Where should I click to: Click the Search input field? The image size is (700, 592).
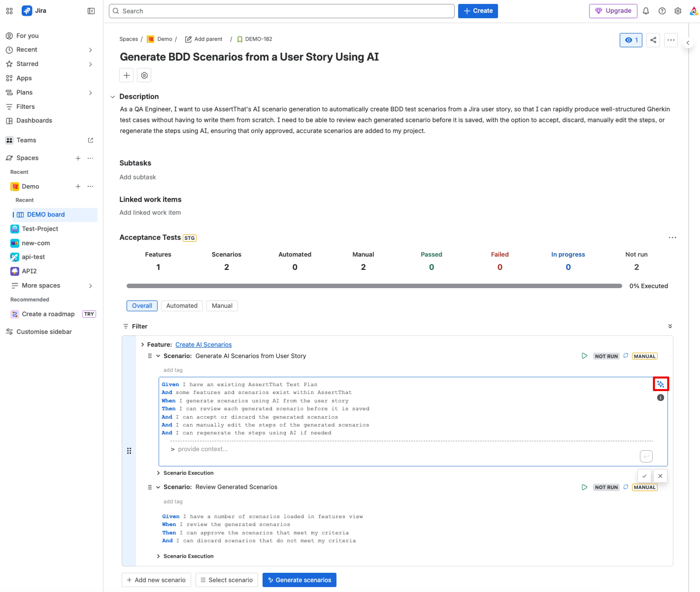click(281, 11)
